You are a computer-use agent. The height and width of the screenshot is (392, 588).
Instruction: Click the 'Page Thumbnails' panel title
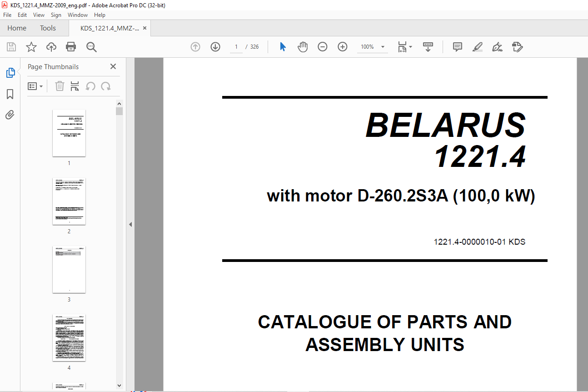53,67
